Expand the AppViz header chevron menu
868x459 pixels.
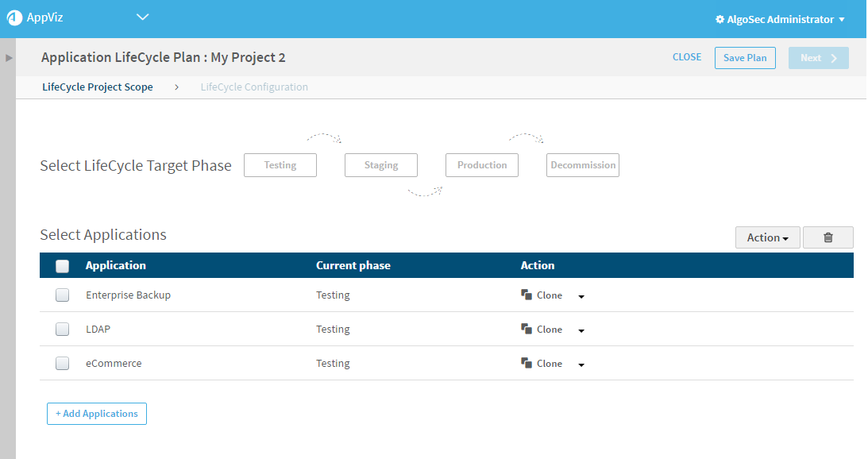point(143,17)
